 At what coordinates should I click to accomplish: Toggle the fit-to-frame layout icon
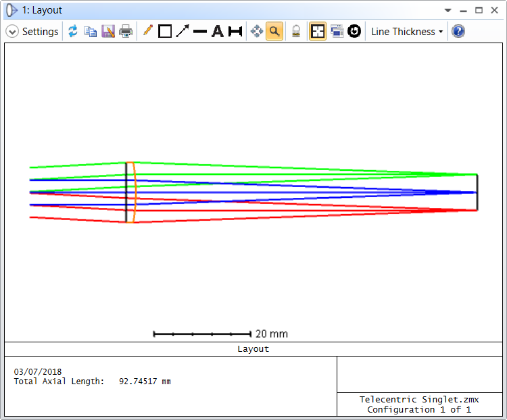[x=318, y=31]
